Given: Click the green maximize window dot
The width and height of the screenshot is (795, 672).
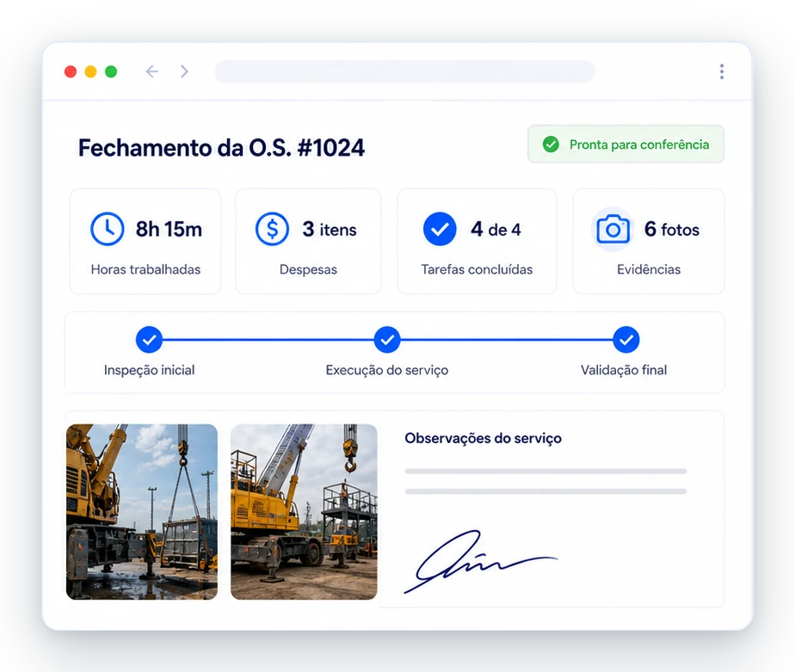Looking at the screenshot, I should click(111, 71).
